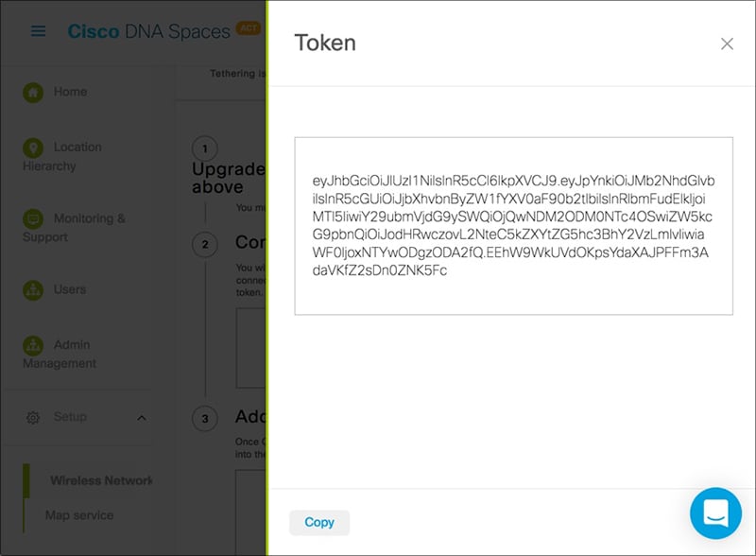756x556 pixels.
Task: Open Map service menu item
Action: click(79, 515)
